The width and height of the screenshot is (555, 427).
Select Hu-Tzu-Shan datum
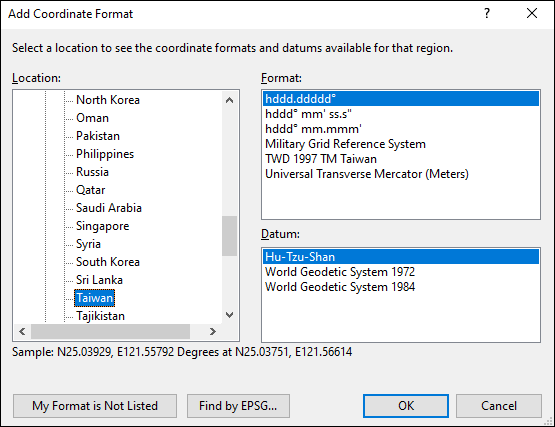[x=401, y=257]
